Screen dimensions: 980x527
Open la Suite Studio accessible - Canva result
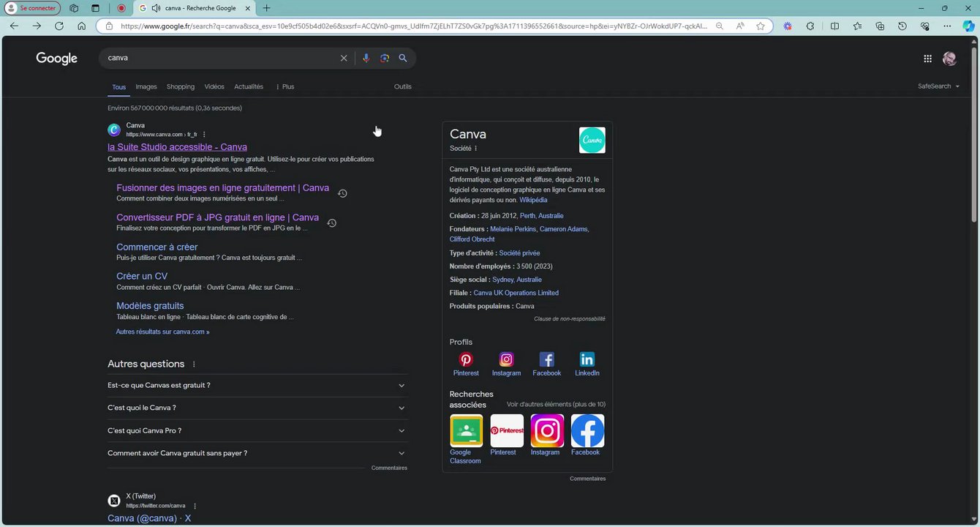click(177, 147)
